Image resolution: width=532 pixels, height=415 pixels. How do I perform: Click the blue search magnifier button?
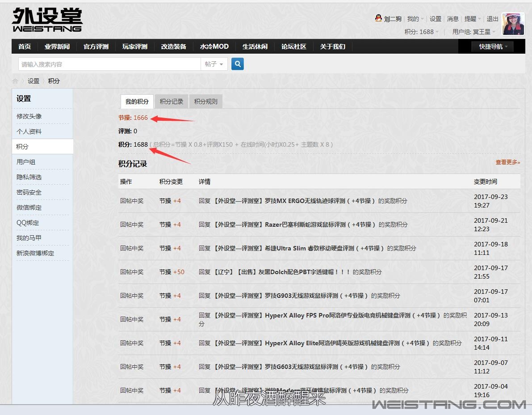click(x=238, y=64)
